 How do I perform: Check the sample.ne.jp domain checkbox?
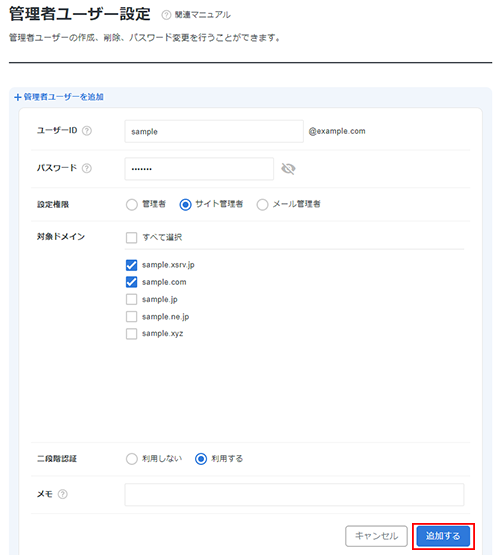[x=131, y=316]
